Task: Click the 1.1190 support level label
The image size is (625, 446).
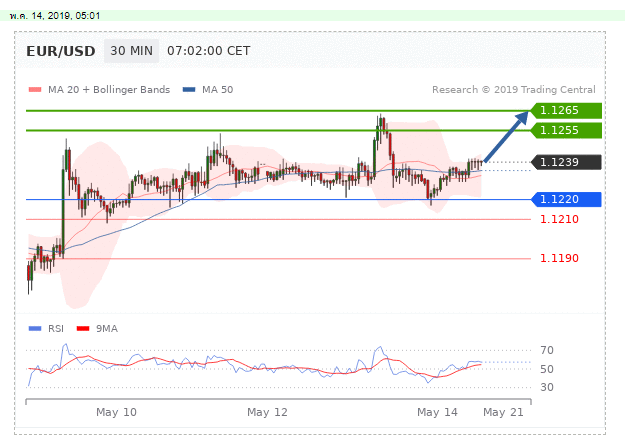Action: pos(559,258)
